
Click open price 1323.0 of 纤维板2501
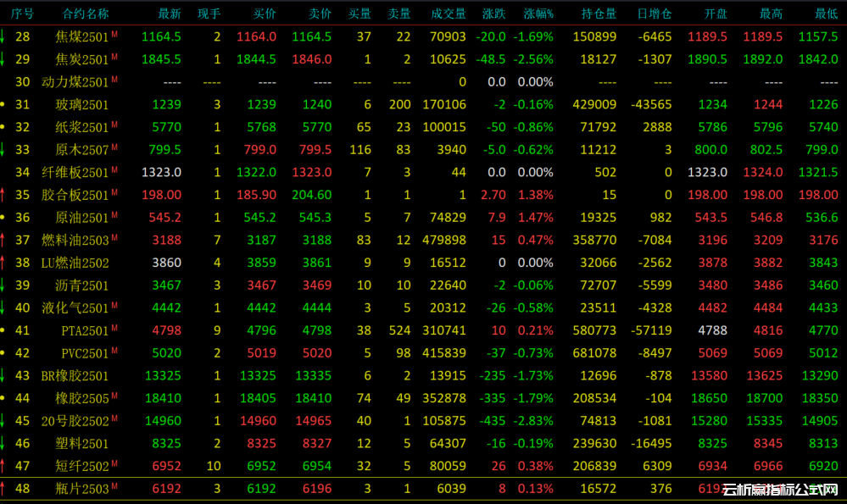[x=707, y=173]
